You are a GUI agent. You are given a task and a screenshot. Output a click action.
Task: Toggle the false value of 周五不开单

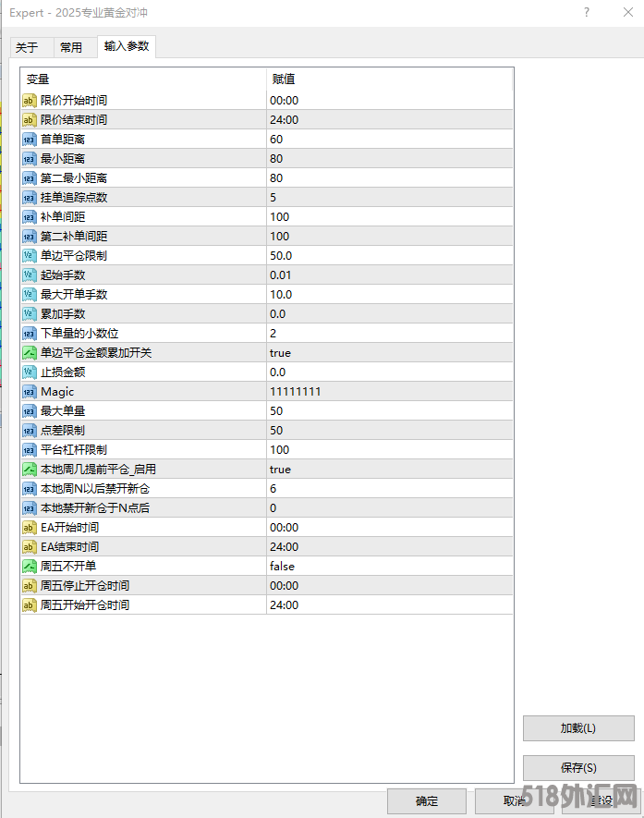tap(282, 566)
